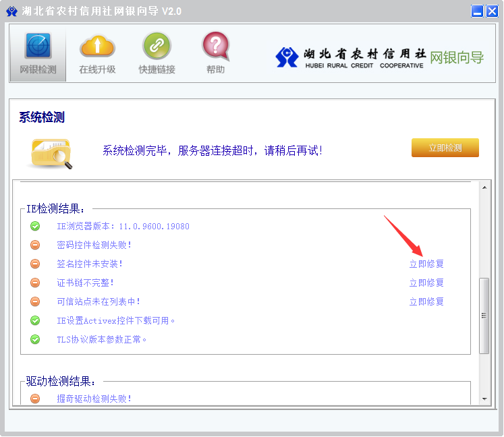This screenshot has width=504, height=437.
Task: Click orange warning icon beside 证书链不完整
Action: [35, 283]
